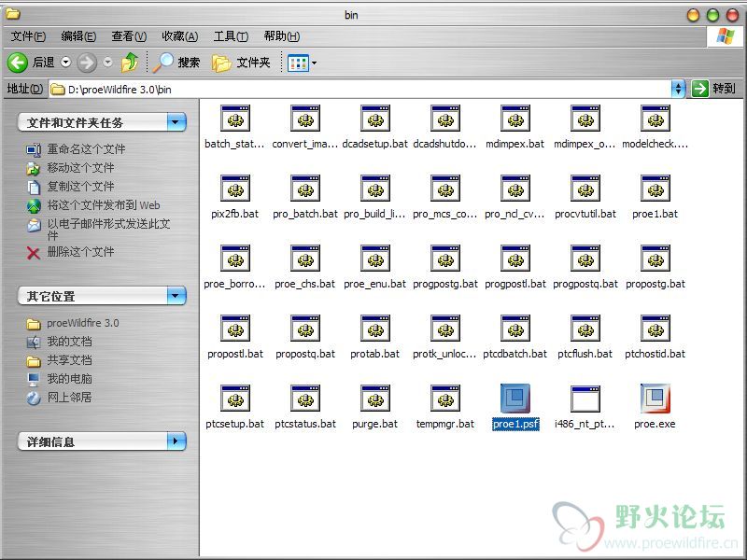747x560 pixels.
Task: Select tempmgr.bat file icon
Action: click(445, 399)
